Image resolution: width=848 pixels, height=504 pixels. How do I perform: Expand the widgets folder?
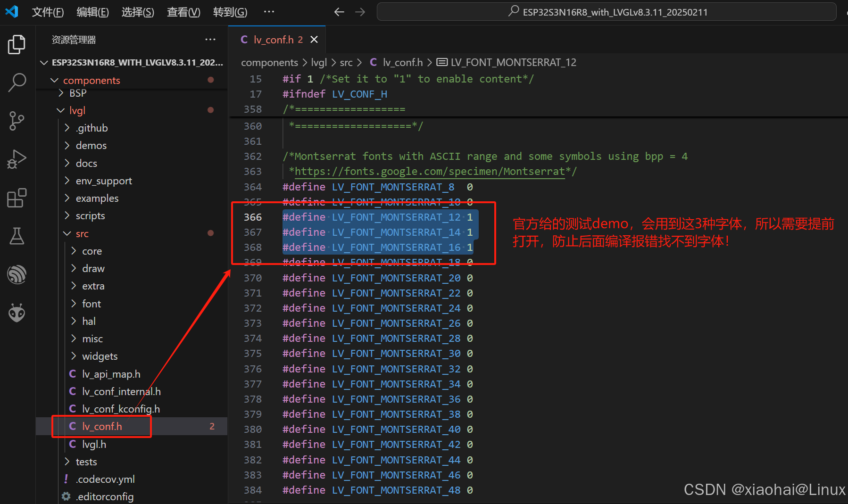[132, 356]
